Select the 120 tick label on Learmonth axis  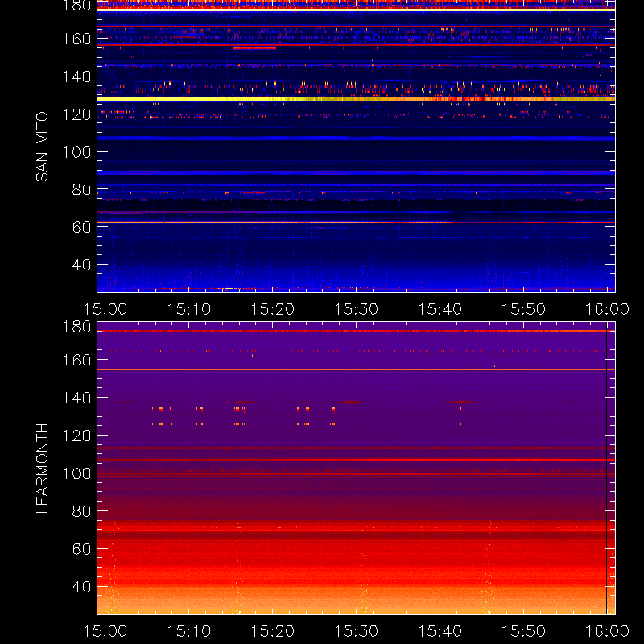click(76, 436)
